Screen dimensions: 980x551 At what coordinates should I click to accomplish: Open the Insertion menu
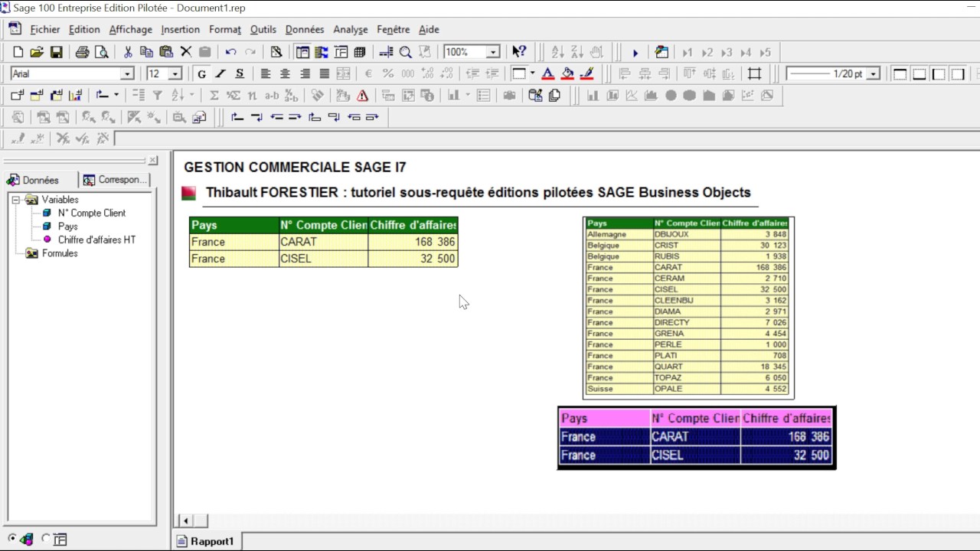pyautogui.click(x=180, y=29)
